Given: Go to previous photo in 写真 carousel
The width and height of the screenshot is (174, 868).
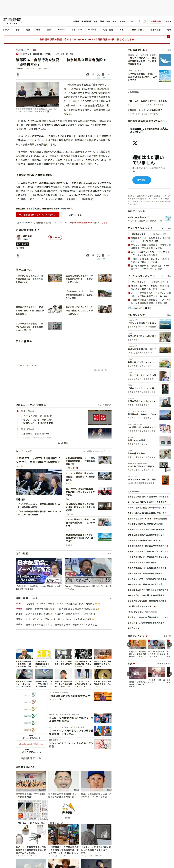Looking at the screenshot, I should 129,674.
